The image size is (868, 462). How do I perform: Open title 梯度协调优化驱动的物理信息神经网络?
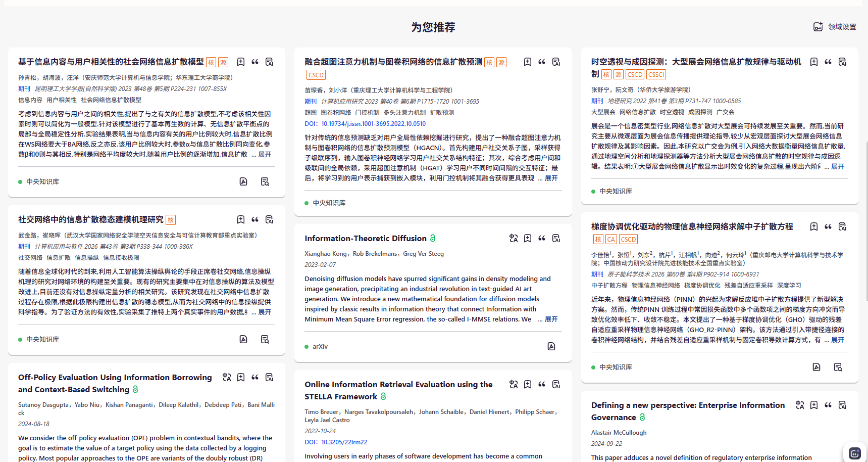coord(692,226)
